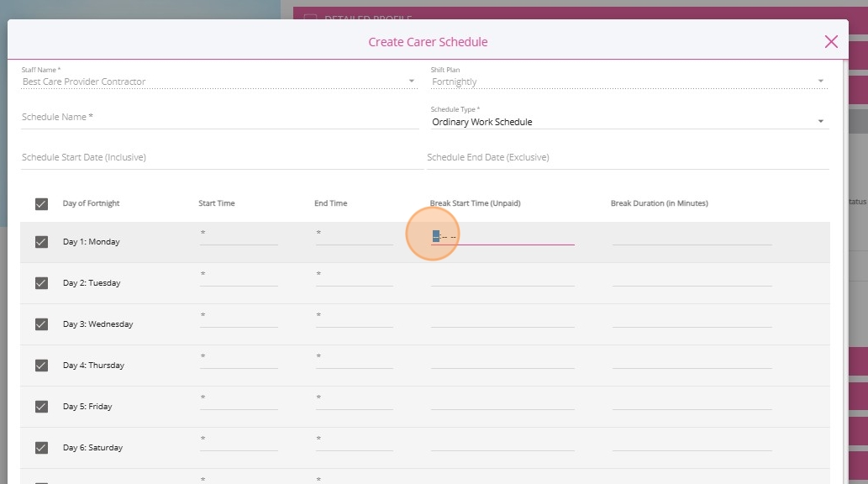
Task: Click Wednesday End Time field
Action: (x=355, y=319)
